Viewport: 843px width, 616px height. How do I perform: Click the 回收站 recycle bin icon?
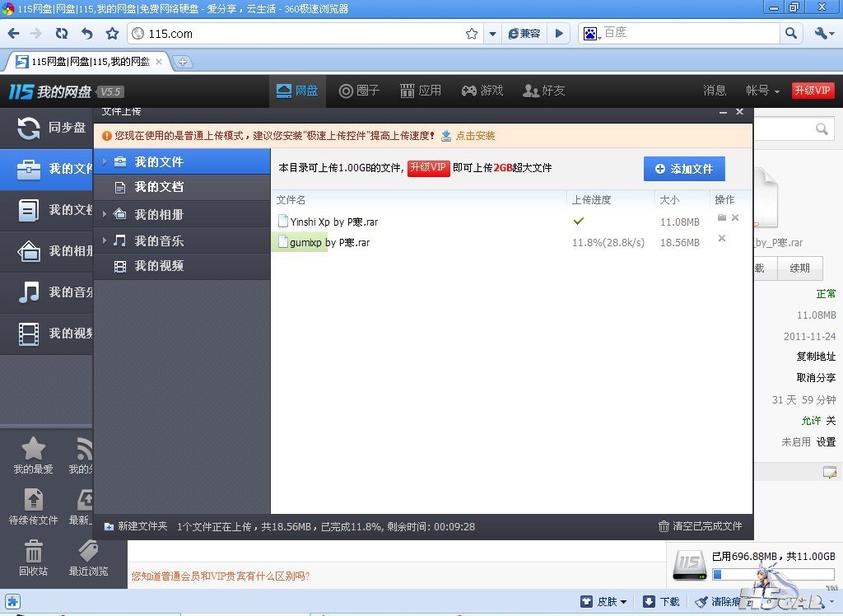(34, 551)
